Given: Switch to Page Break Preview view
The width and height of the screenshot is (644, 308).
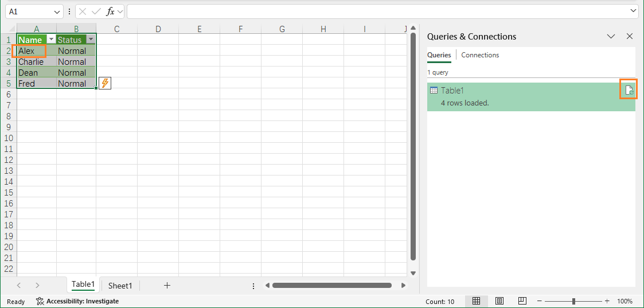Looking at the screenshot, I should click(x=522, y=301).
